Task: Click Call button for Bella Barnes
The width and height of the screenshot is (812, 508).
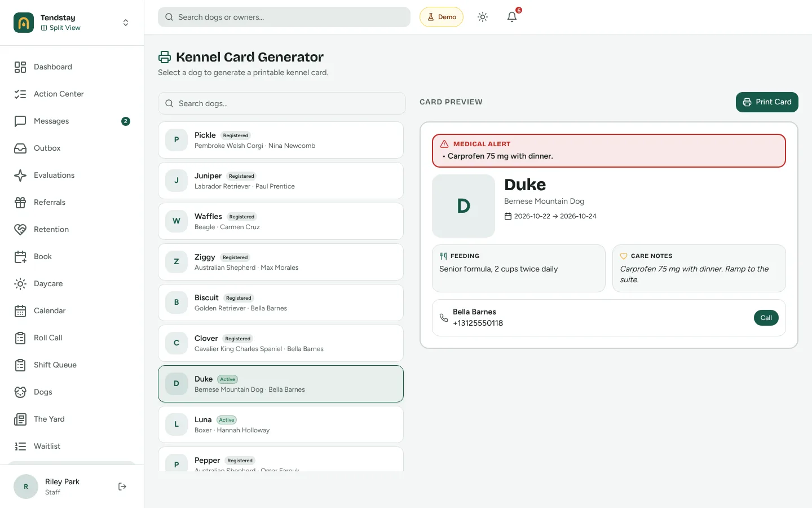Action: tap(766, 318)
